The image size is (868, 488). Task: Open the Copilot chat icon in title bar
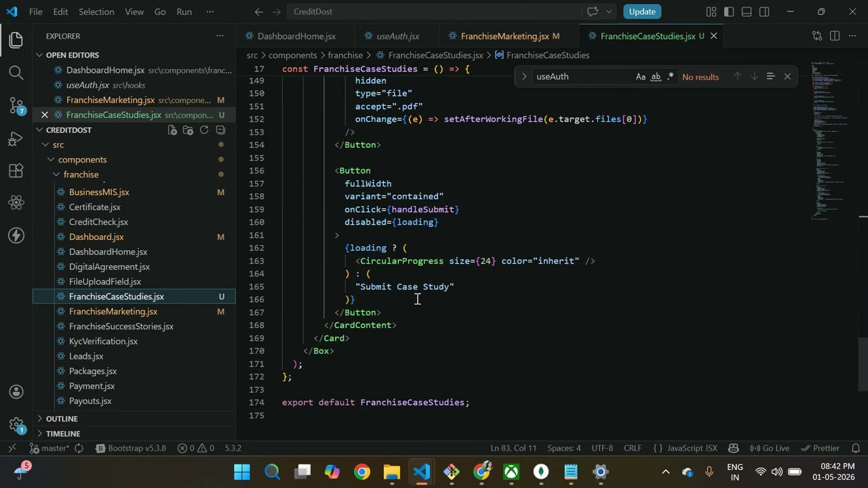point(593,12)
